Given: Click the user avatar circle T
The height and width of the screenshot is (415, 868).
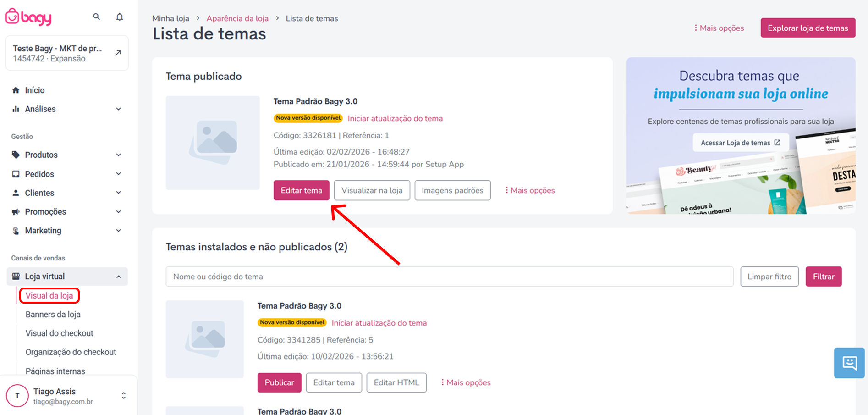Looking at the screenshot, I should pyautogui.click(x=17, y=396).
